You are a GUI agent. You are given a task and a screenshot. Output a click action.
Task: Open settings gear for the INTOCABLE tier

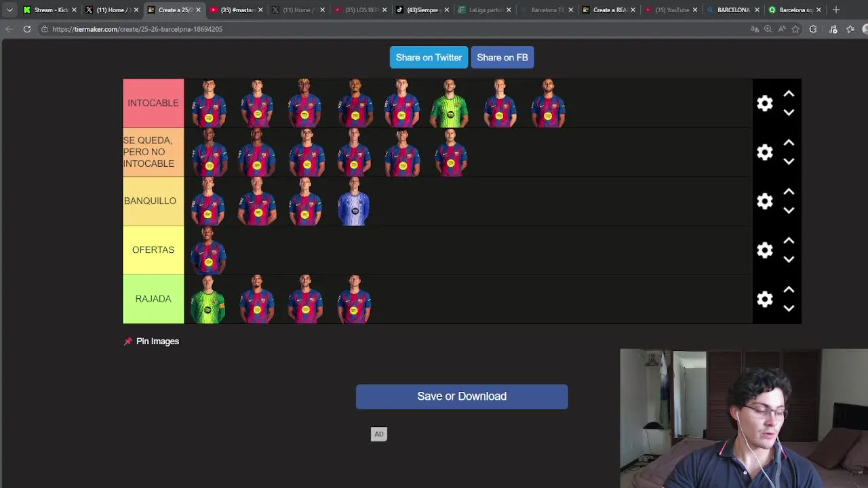pos(765,103)
